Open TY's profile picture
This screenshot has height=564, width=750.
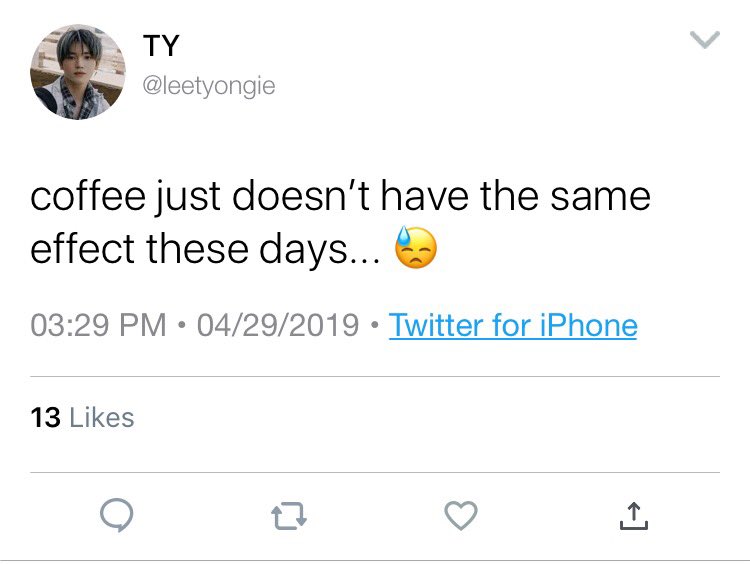coord(78,72)
